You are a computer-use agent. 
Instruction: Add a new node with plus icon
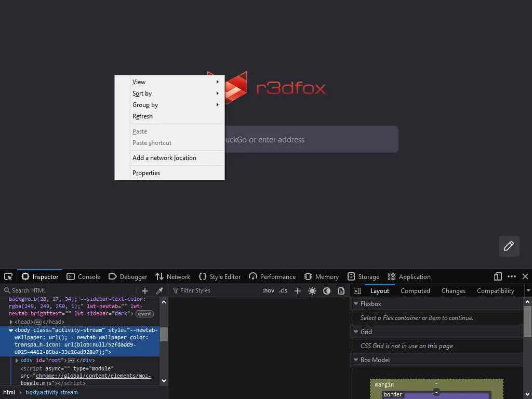point(145,291)
